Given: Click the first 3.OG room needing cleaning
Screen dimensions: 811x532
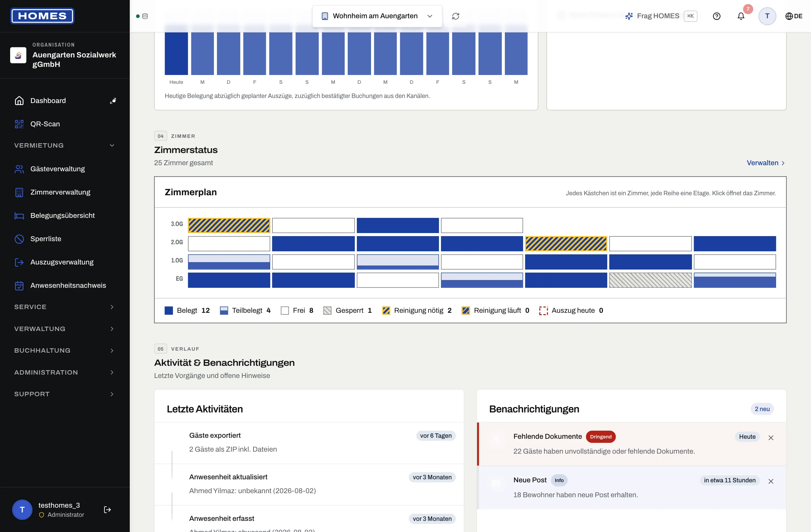Looking at the screenshot, I should (229, 226).
